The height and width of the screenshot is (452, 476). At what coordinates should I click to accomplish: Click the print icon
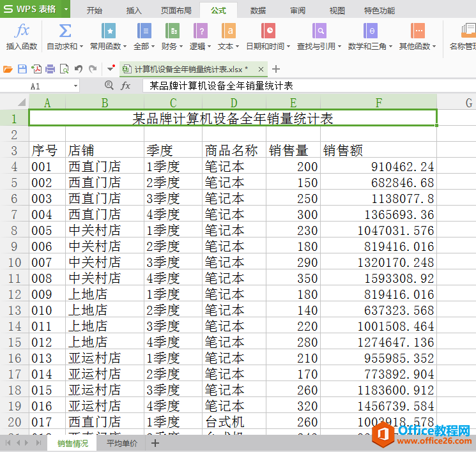click(50, 69)
